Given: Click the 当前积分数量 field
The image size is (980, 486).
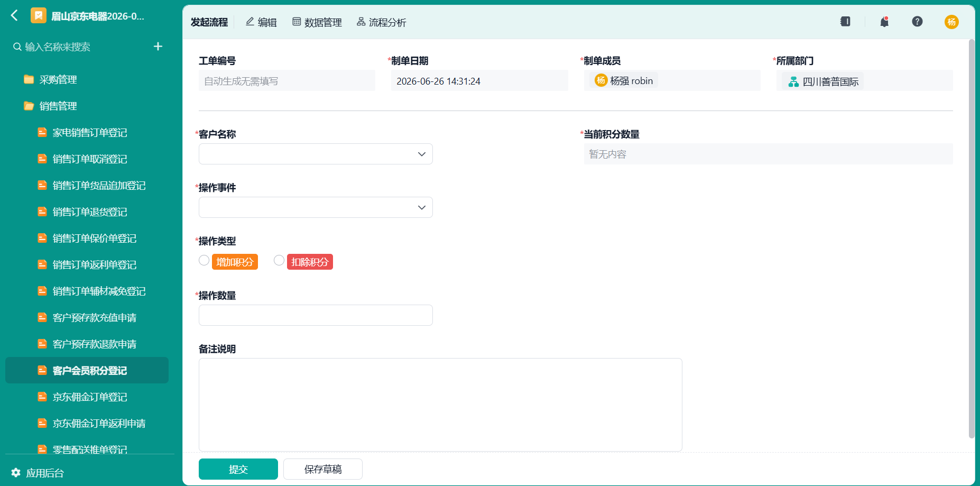Looking at the screenshot, I should point(768,154).
